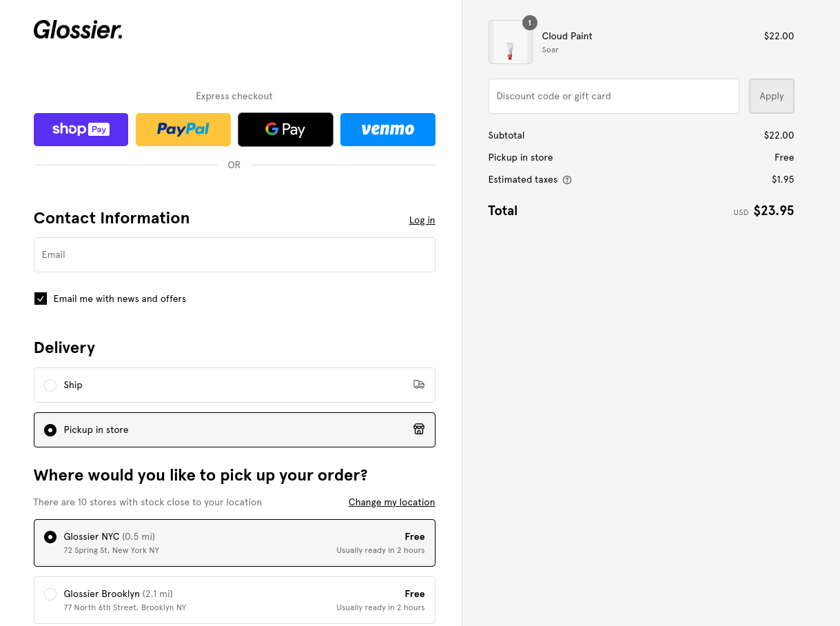Select the Pickup in store radio button
This screenshot has width=840, height=626.
coord(50,430)
